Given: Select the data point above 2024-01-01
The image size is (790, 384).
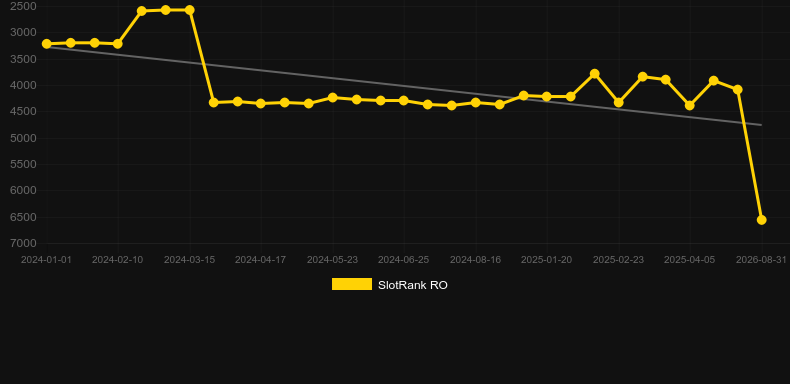Looking at the screenshot, I should coord(46,44).
